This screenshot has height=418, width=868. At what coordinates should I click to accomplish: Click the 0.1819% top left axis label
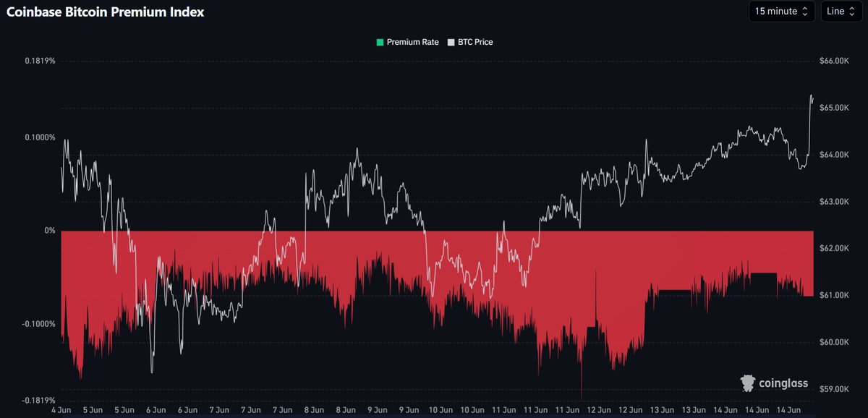[x=40, y=61]
